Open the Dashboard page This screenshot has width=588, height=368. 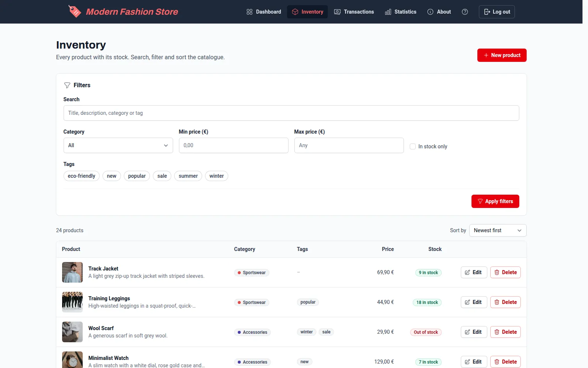[263, 12]
